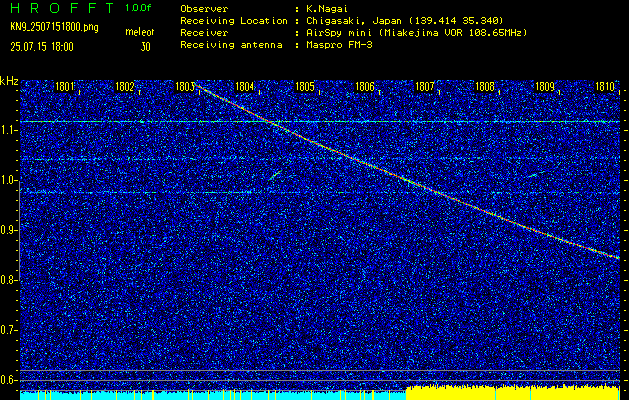Viewport: 629px width, 400px height.
Task: Click the short meteor echo near 1.0 kHz
Action: click(x=275, y=175)
